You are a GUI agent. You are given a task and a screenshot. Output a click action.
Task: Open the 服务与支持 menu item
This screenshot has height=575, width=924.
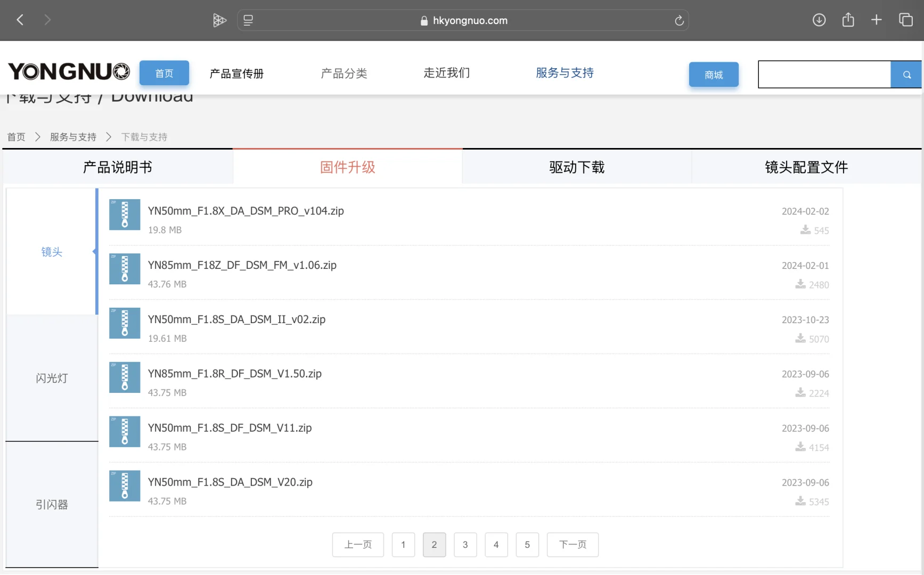(x=565, y=73)
